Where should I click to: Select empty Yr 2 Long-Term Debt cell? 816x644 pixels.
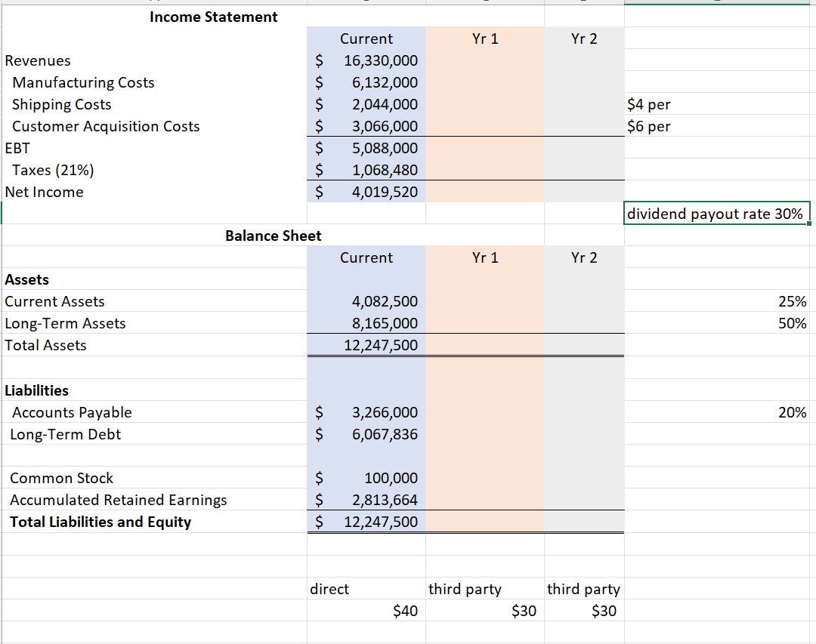[584, 434]
